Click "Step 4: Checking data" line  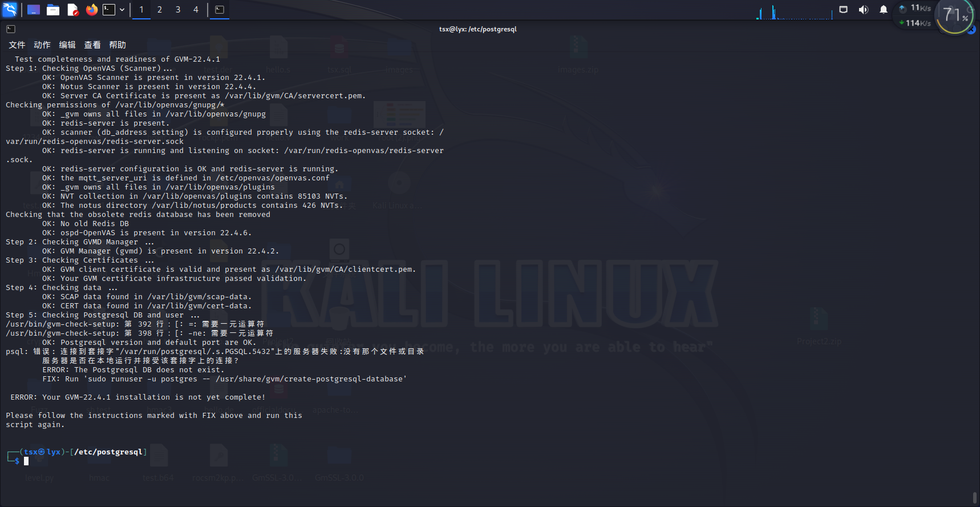(x=62, y=288)
